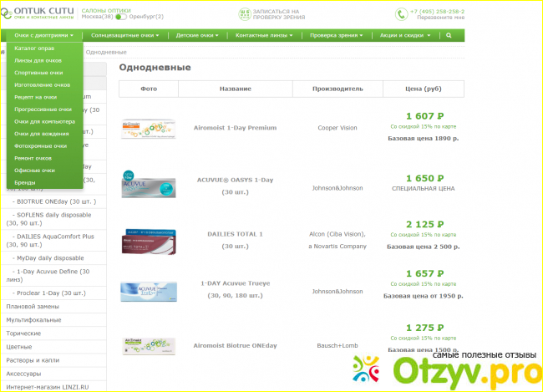Toggle the Москва/Оренбург city switch
This screenshot has width=543, height=392.
121,17
